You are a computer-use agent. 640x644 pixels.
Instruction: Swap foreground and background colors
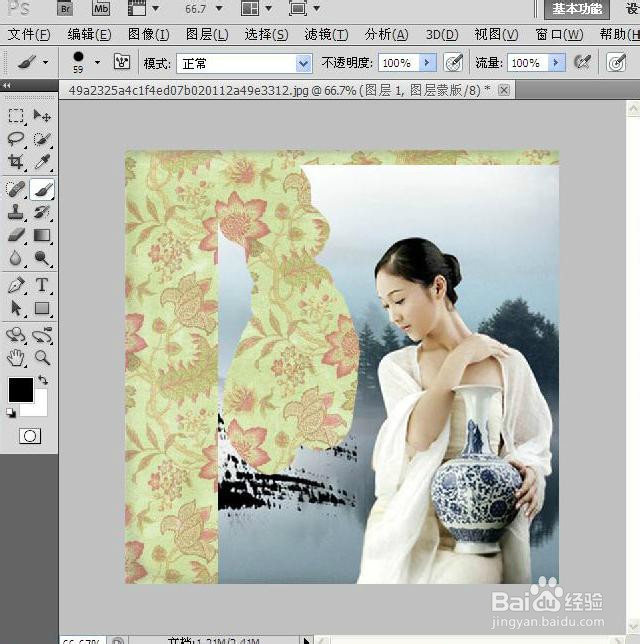click(43, 380)
